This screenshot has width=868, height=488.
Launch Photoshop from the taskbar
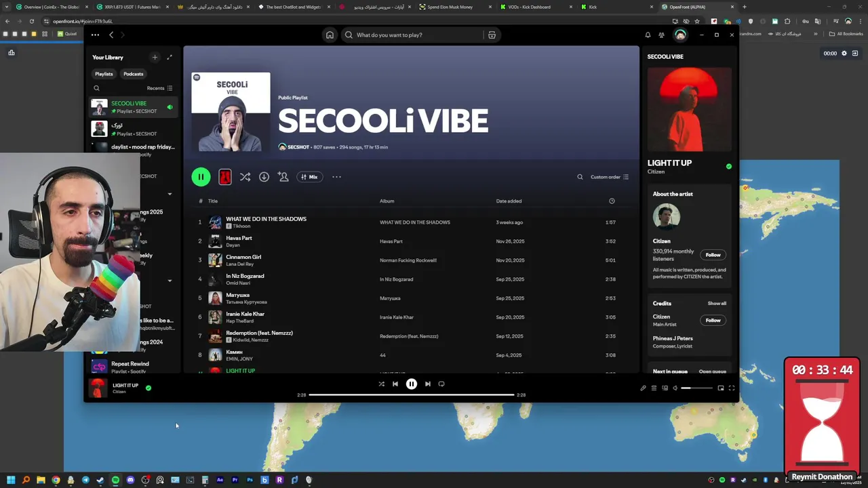tap(250, 480)
